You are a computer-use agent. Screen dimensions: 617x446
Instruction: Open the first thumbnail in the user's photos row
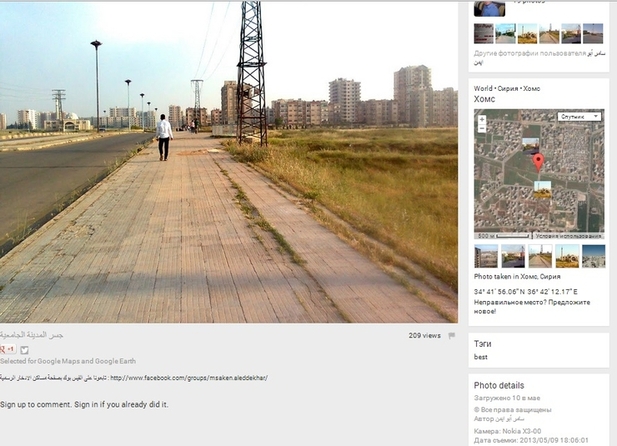tap(484, 33)
